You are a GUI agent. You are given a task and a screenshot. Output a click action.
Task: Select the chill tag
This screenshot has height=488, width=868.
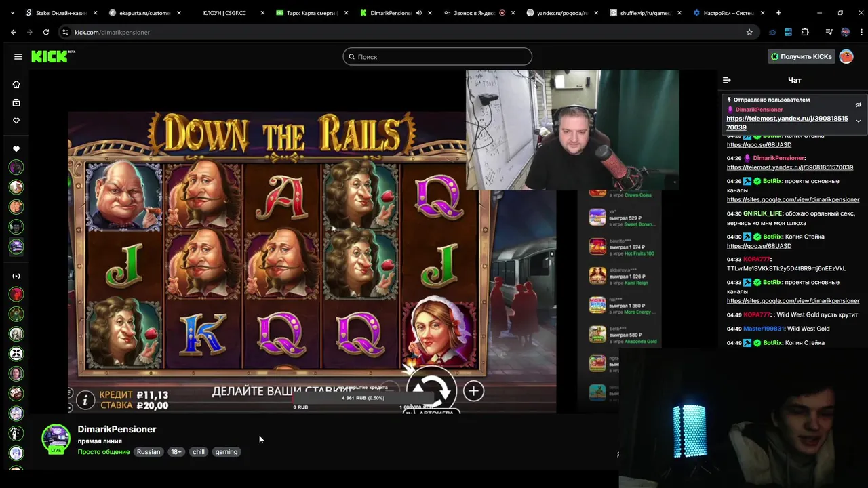(x=198, y=452)
